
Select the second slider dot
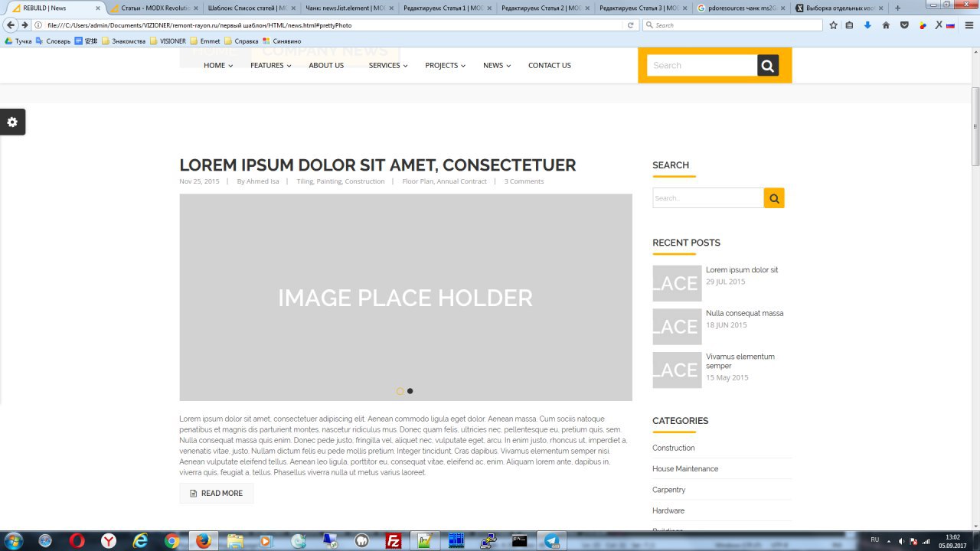410,391
